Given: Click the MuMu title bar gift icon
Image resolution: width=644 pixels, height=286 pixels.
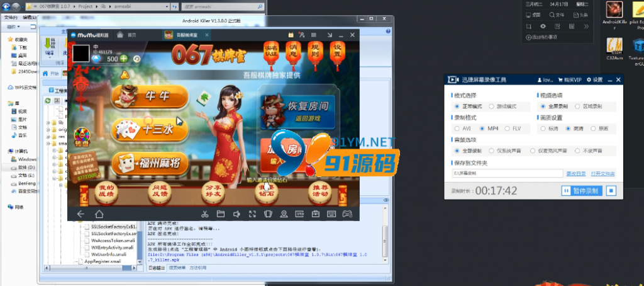Looking at the screenshot, I should click(291, 35).
